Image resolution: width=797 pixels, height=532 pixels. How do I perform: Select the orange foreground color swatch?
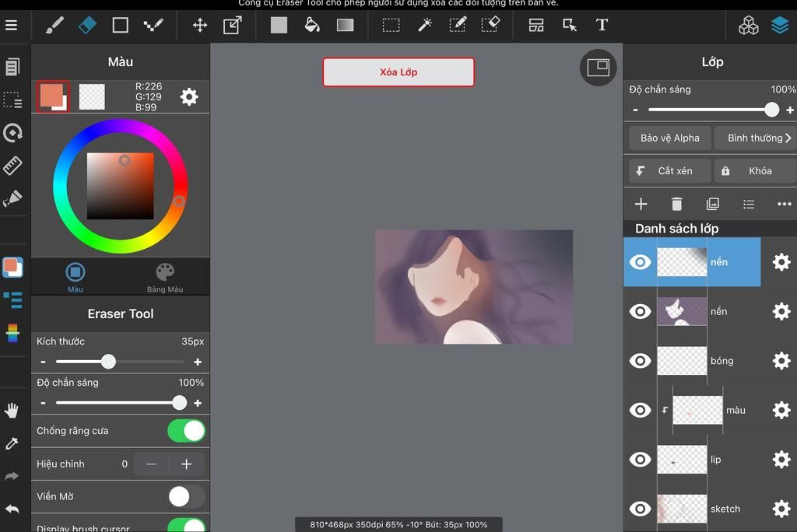click(x=52, y=96)
